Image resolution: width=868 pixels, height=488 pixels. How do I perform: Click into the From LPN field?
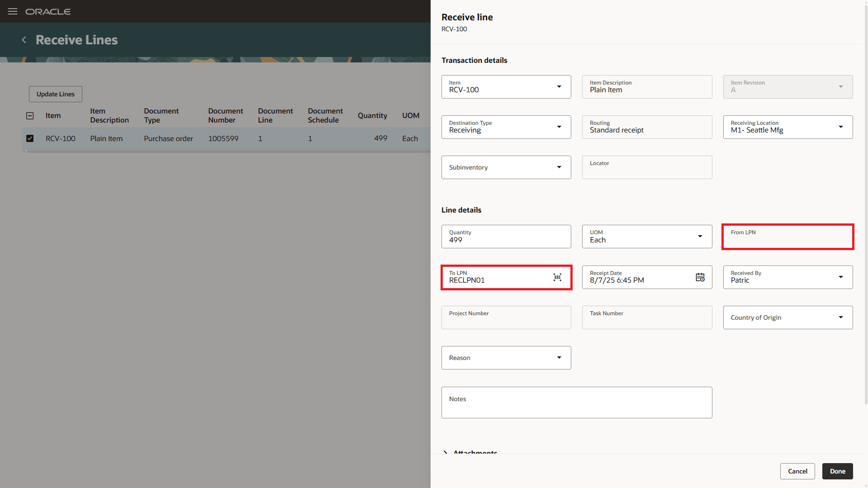(x=788, y=237)
